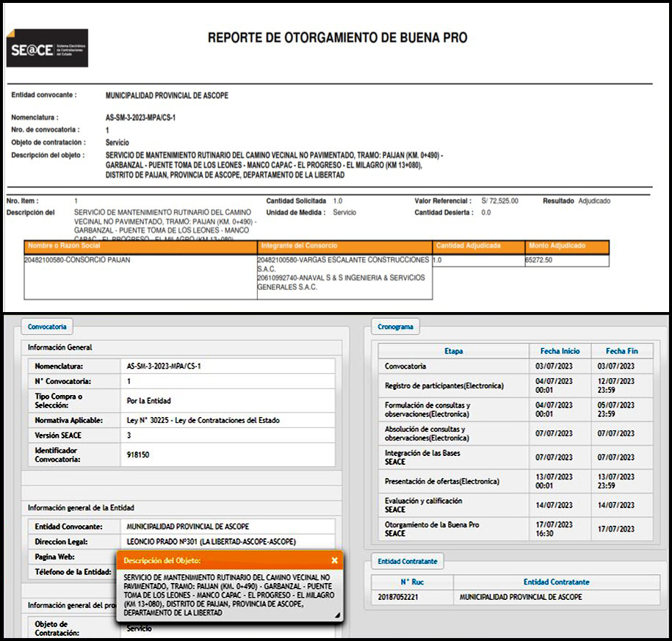Click the Fecha Fin column header
The height and width of the screenshot is (641, 672).
pyautogui.click(x=621, y=351)
